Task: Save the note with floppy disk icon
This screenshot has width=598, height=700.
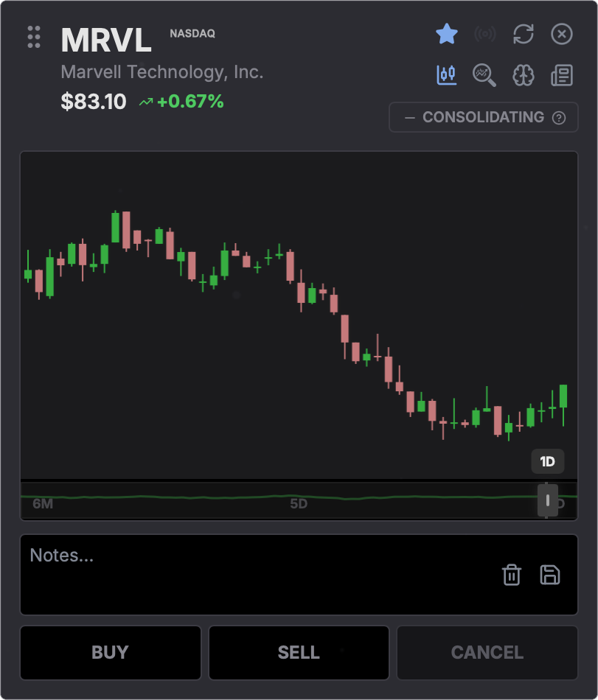Action: (x=550, y=575)
